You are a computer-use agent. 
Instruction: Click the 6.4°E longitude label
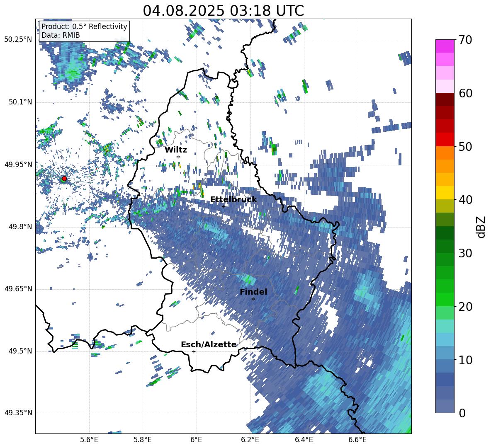point(304,440)
